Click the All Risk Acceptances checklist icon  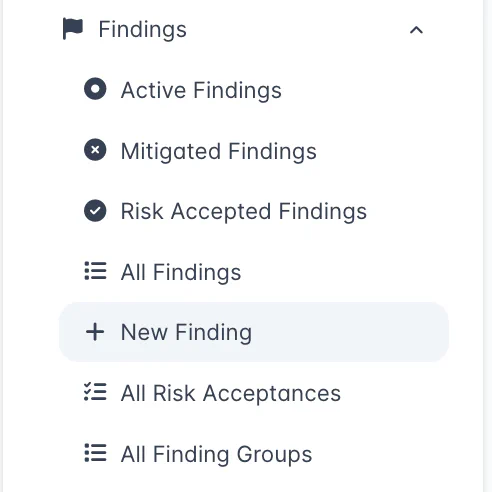95,392
